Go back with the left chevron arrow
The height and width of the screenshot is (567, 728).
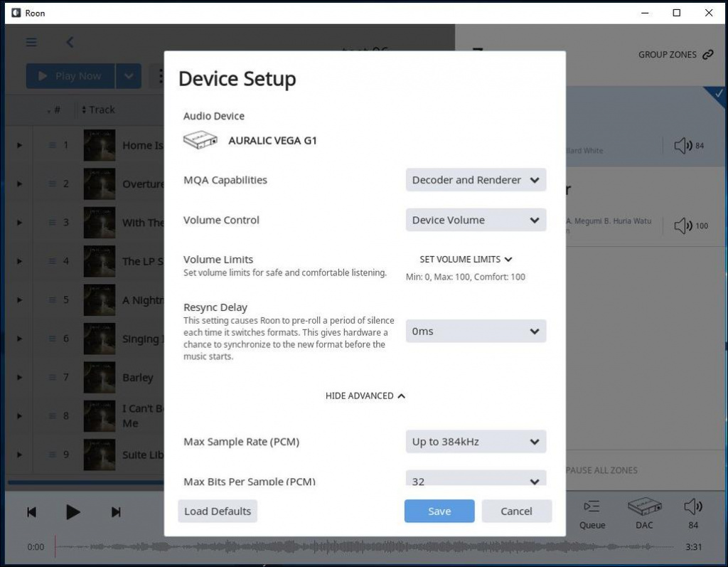tap(70, 42)
